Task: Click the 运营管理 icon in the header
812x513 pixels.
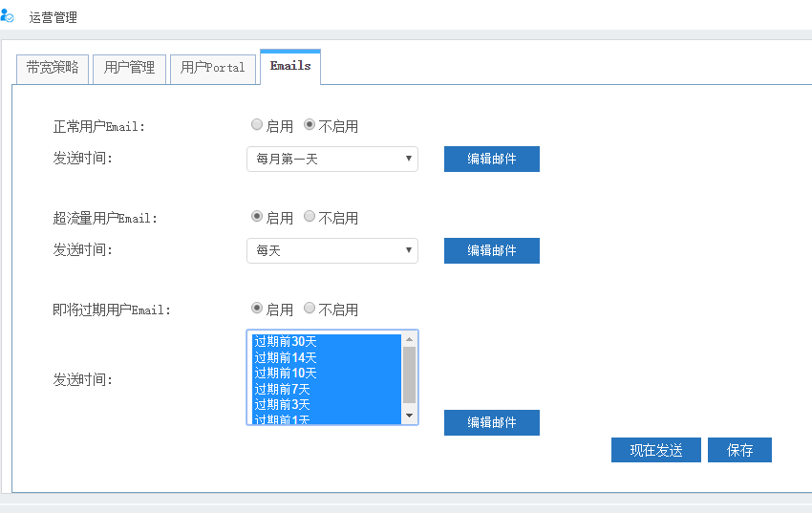Action: point(8,16)
